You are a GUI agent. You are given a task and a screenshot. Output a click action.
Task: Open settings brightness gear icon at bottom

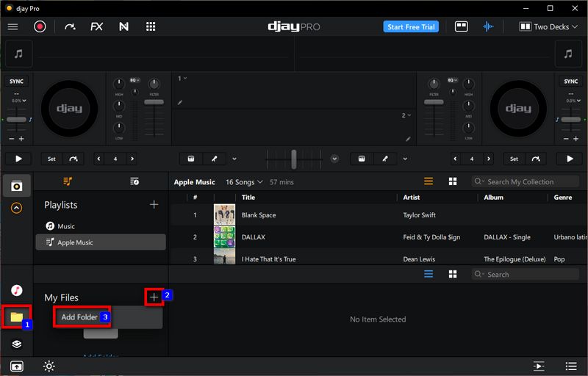coord(49,366)
